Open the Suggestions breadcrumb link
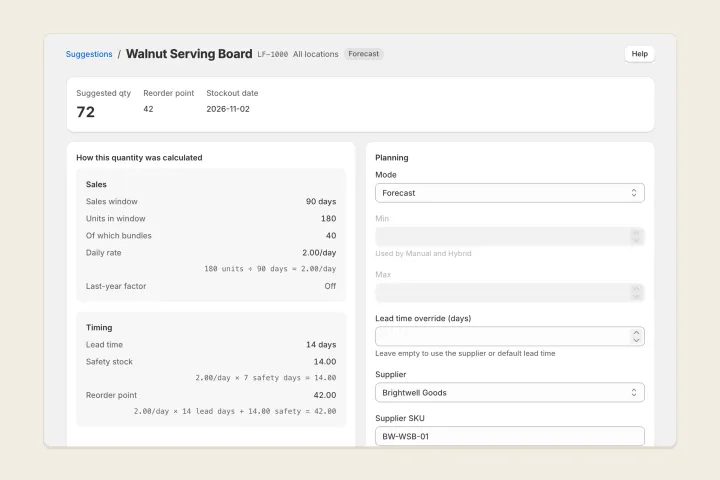 pos(89,54)
